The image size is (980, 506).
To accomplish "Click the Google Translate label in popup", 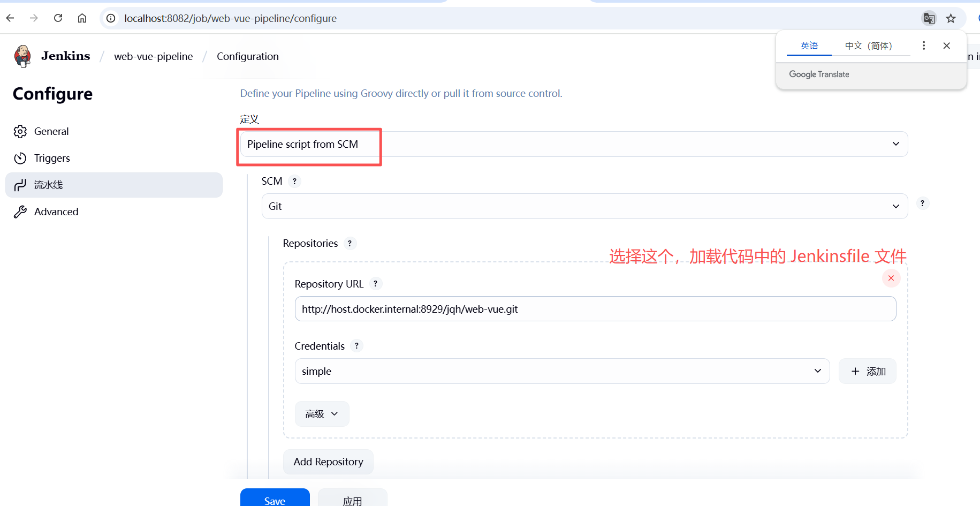I will pos(819,74).
